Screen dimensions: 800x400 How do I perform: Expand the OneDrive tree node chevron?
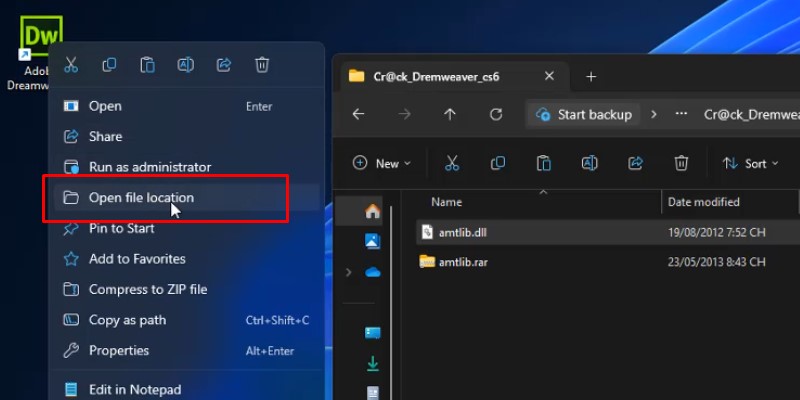pos(348,272)
